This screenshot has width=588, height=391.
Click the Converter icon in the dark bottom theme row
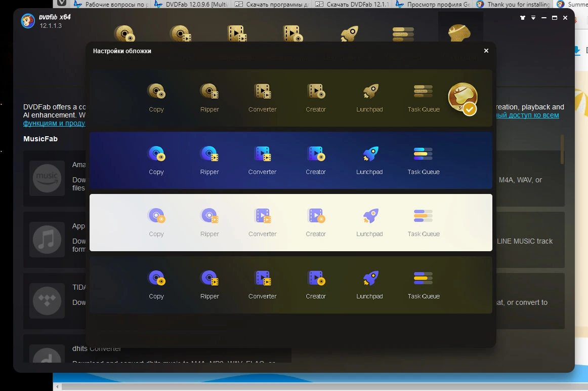tap(263, 278)
